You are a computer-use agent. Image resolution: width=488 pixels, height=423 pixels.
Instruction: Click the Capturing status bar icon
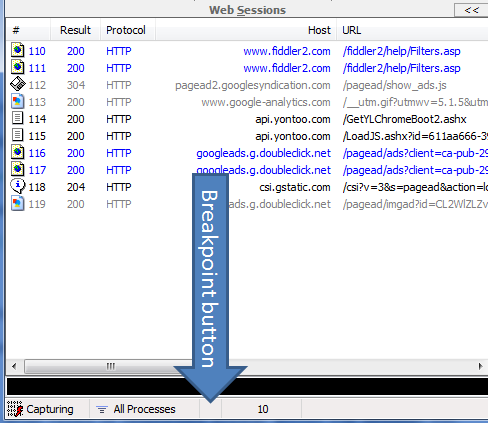point(15,409)
